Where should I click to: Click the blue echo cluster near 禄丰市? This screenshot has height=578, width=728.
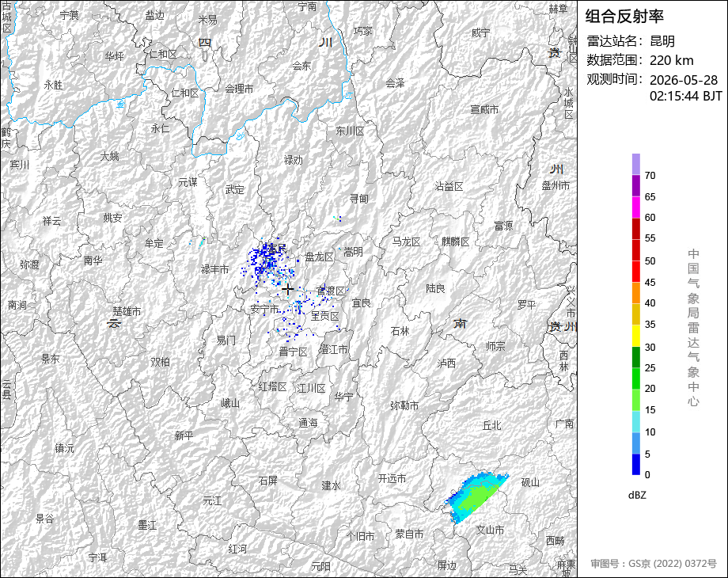coord(267,263)
